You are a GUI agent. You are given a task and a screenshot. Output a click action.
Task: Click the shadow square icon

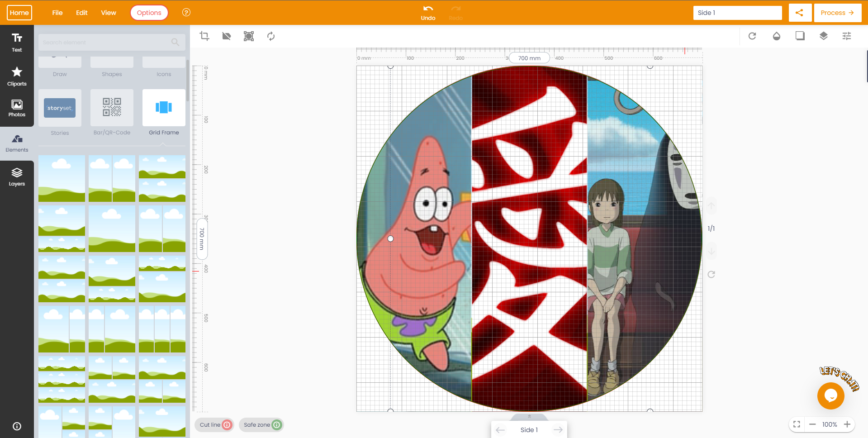800,36
